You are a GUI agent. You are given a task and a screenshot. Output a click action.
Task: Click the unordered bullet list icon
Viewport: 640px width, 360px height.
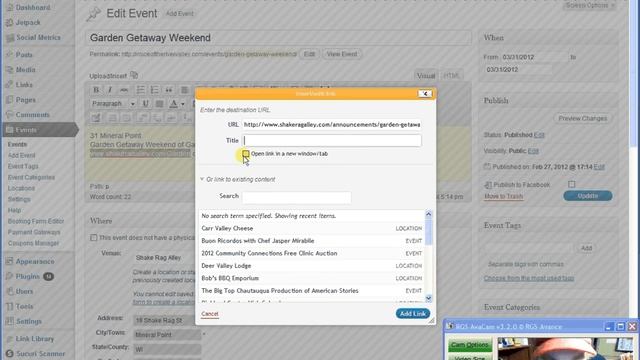coord(140,90)
